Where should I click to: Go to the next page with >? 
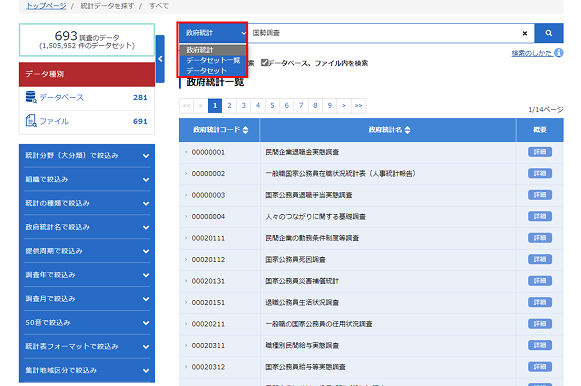(x=344, y=106)
